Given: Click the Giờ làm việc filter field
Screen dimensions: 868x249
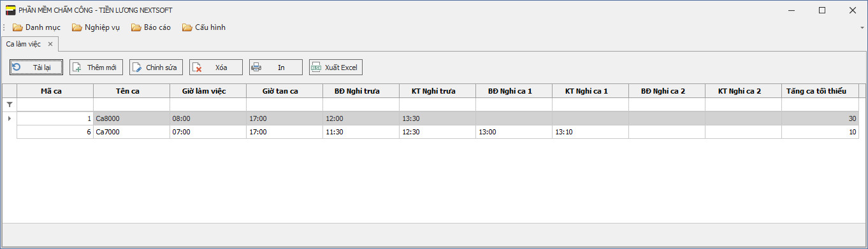Looking at the screenshot, I should coord(208,104).
